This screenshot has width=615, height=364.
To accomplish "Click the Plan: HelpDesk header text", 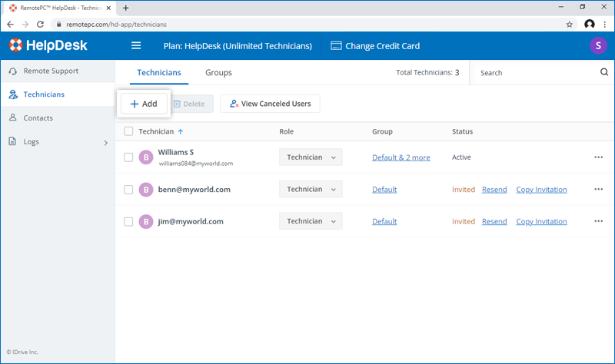I will pos(238,46).
